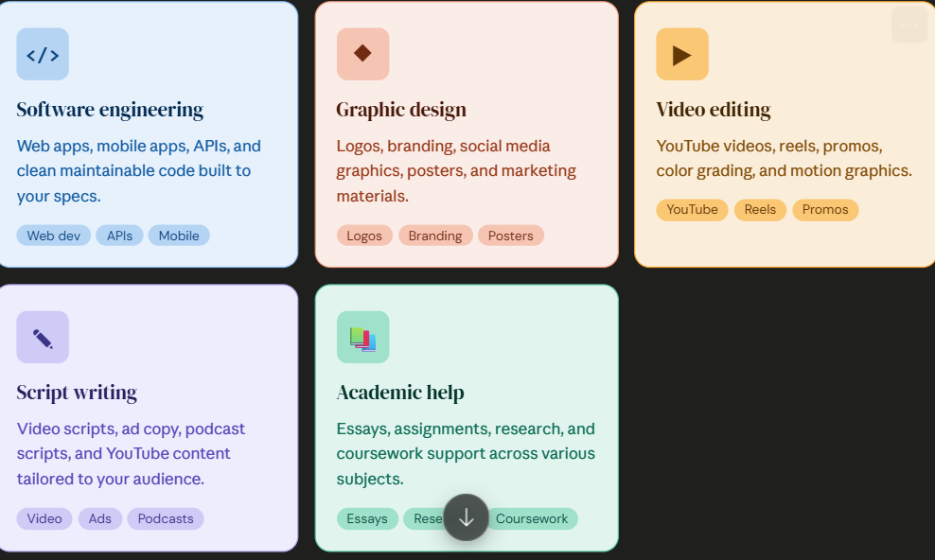This screenshot has height=560, width=935.
Task: Click the books icon on Academic help card
Action: coord(362,337)
